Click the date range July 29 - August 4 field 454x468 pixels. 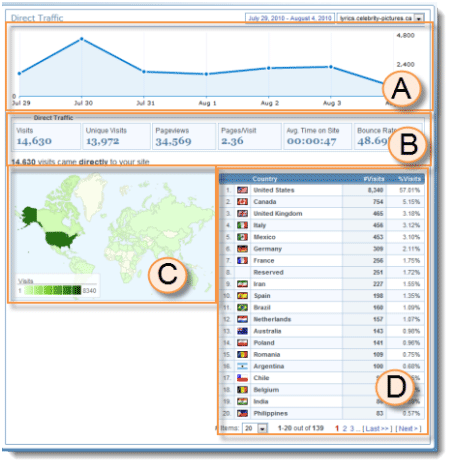[x=290, y=18]
